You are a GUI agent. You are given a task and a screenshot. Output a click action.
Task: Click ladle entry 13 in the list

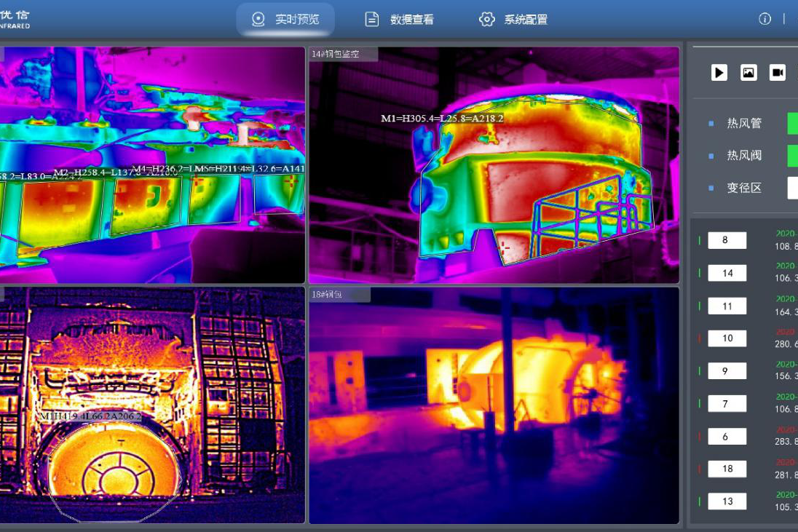point(727,501)
